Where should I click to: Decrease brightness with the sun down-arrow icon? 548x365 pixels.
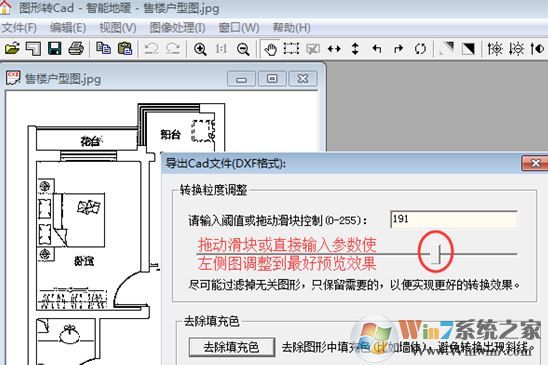click(517, 49)
